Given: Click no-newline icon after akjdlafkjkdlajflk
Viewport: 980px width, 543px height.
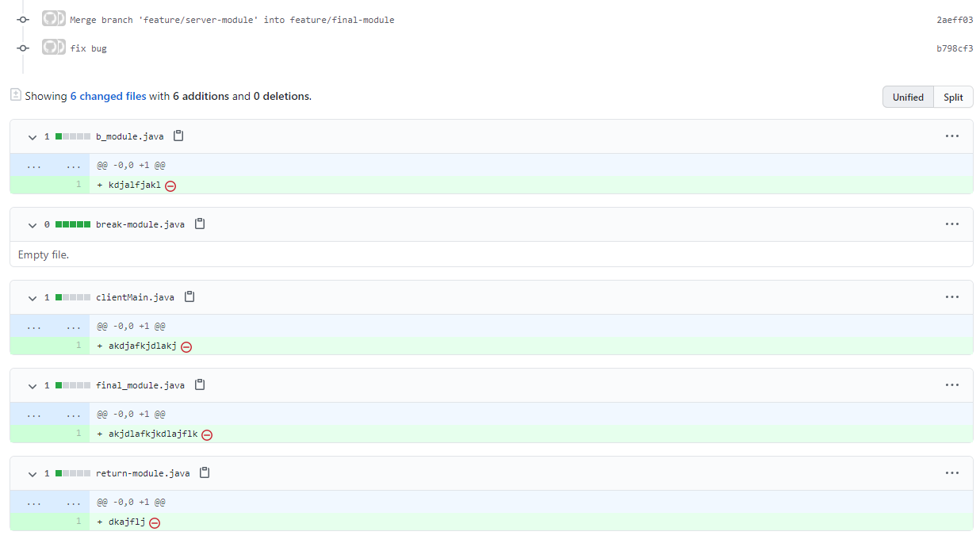Looking at the screenshot, I should click(x=207, y=434).
